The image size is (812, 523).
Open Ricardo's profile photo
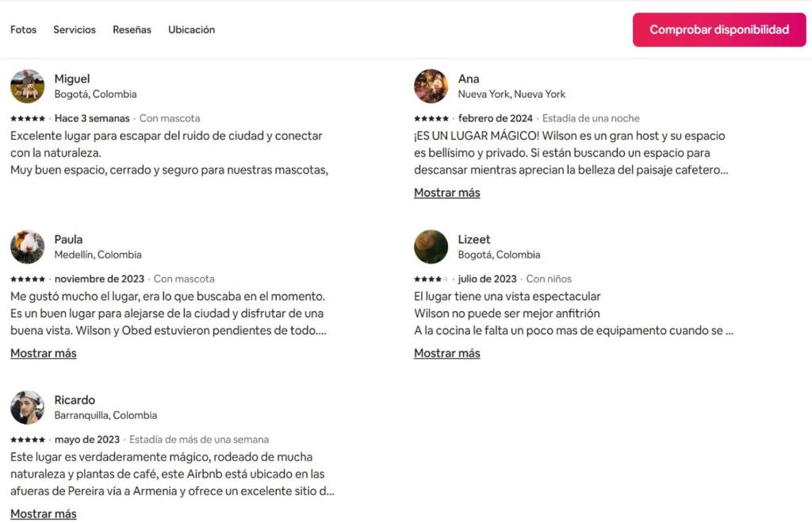[27, 407]
